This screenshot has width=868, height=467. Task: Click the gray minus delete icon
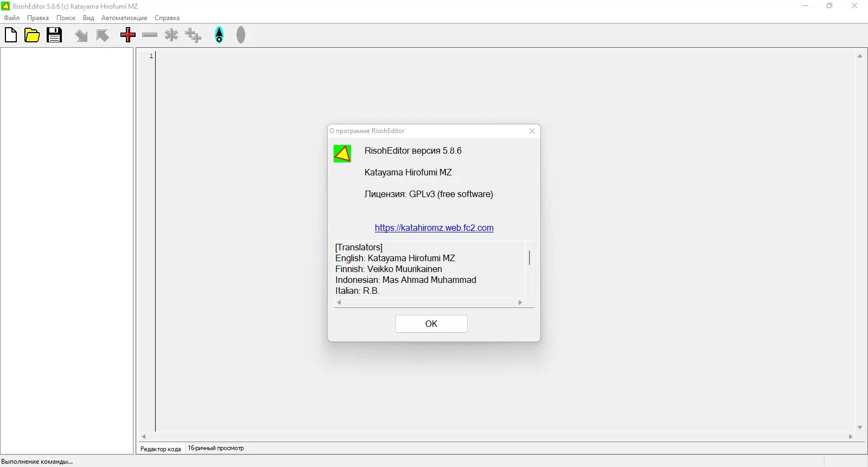click(x=150, y=35)
